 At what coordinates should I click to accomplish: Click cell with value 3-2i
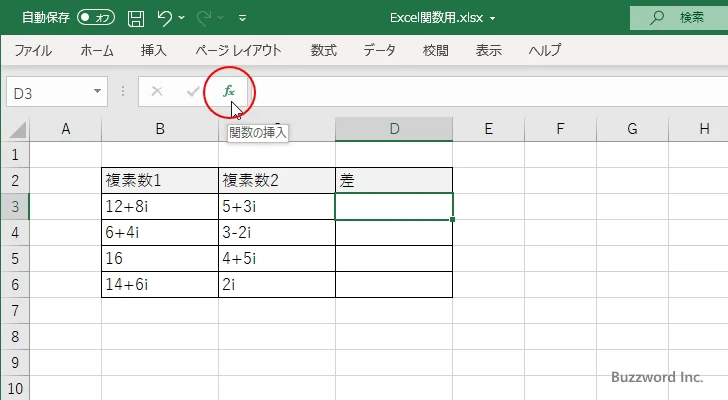click(277, 232)
